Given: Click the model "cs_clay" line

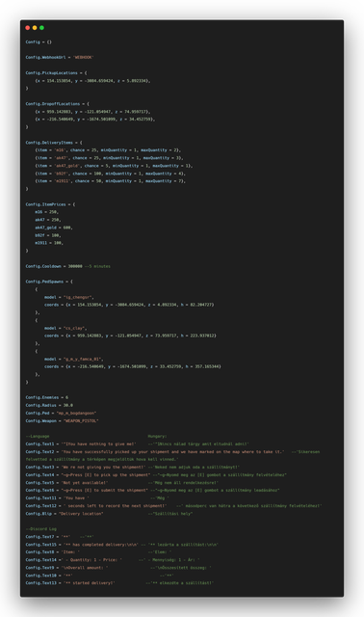Looking at the screenshot, I should pos(65,328).
